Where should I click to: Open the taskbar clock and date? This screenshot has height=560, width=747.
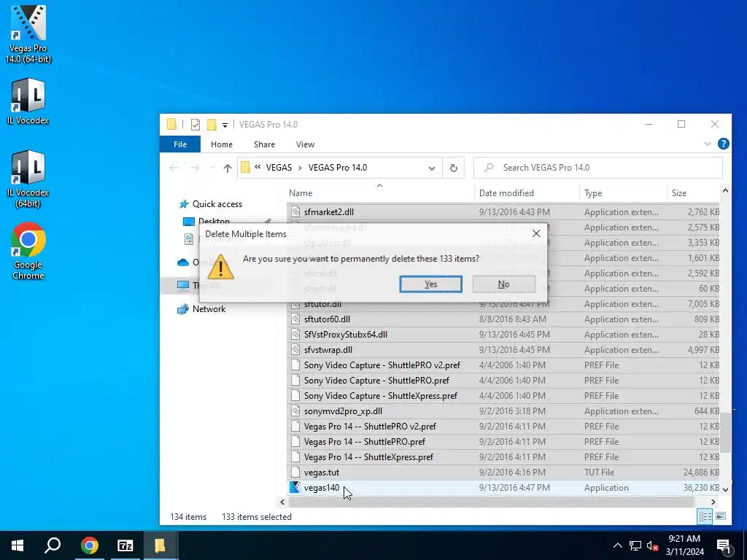(x=684, y=545)
